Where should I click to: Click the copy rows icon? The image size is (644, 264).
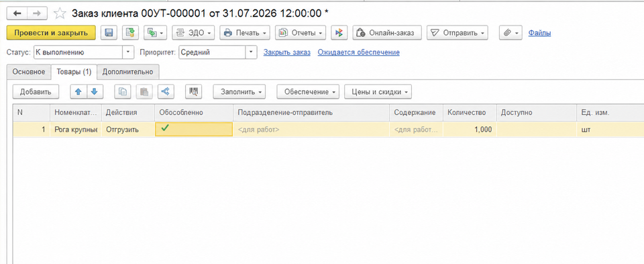point(122,92)
